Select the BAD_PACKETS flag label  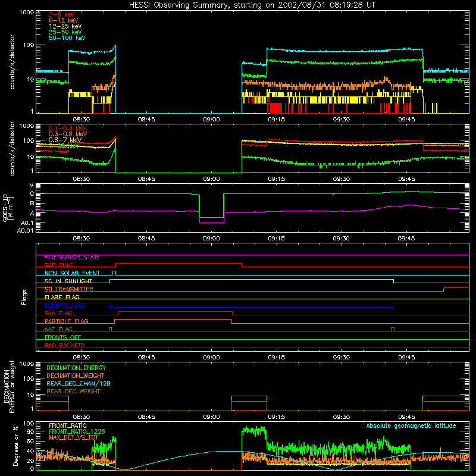point(65,345)
